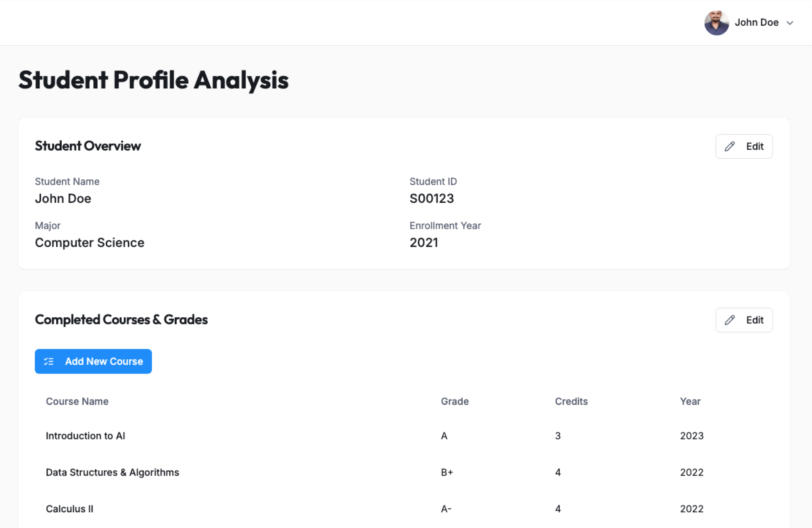Click the Student ID value S00123
This screenshot has width=812, height=528.
[431, 198]
